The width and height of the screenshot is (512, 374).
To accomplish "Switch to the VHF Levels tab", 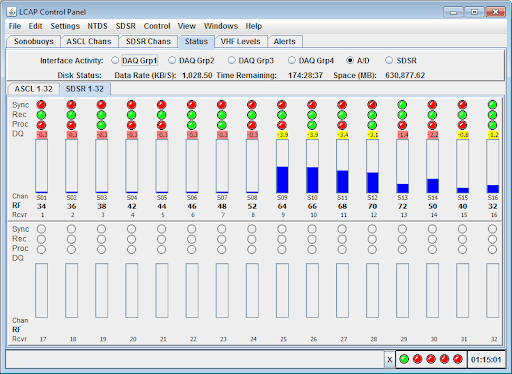I will click(x=240, y=41).
